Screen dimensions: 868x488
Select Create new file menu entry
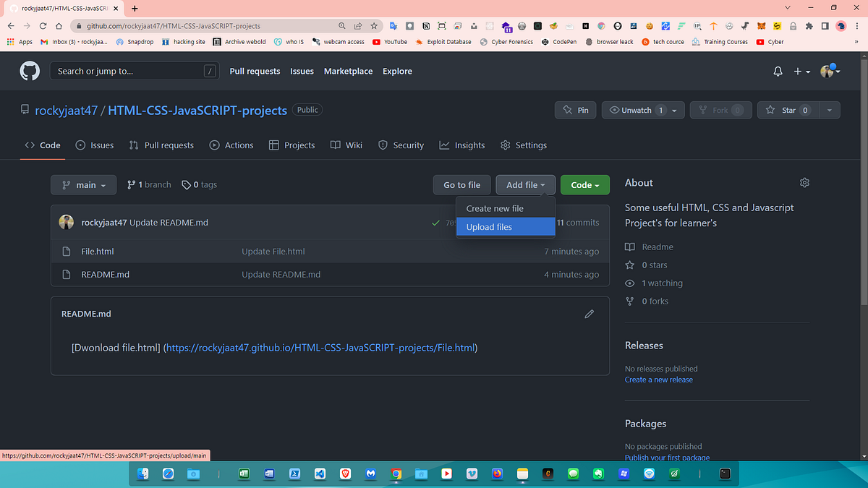495,208
